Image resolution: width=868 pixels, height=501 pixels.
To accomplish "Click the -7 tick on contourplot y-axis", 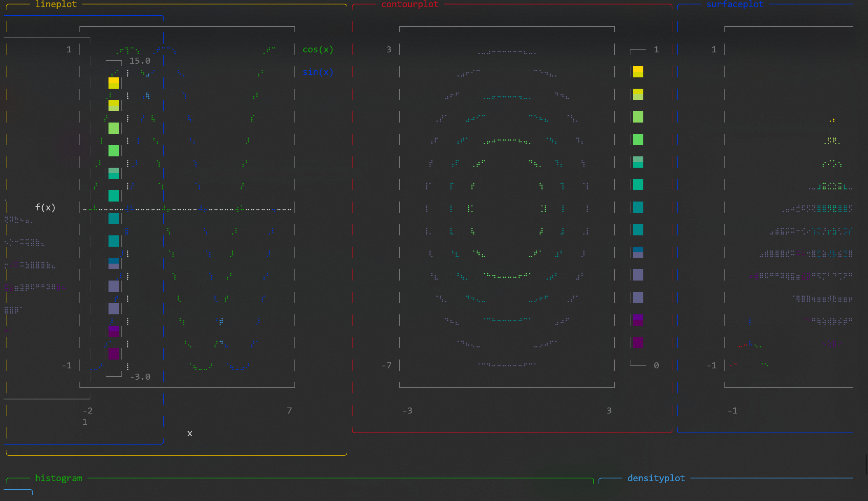I will click(x=386, y=366).
